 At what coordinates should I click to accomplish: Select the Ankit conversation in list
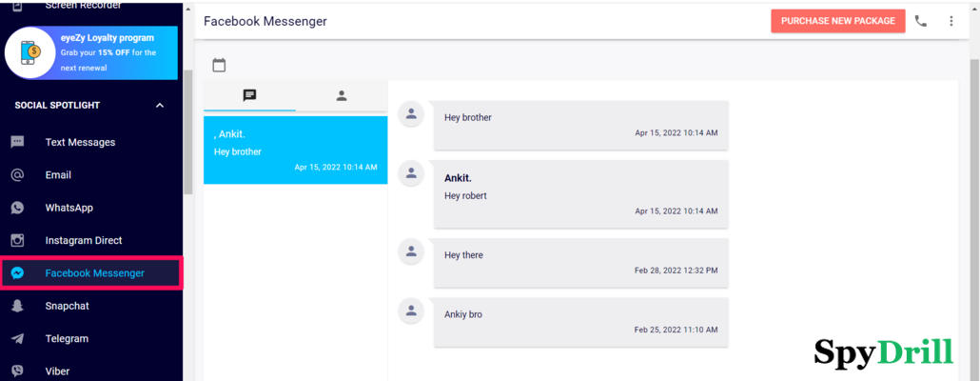295,150
